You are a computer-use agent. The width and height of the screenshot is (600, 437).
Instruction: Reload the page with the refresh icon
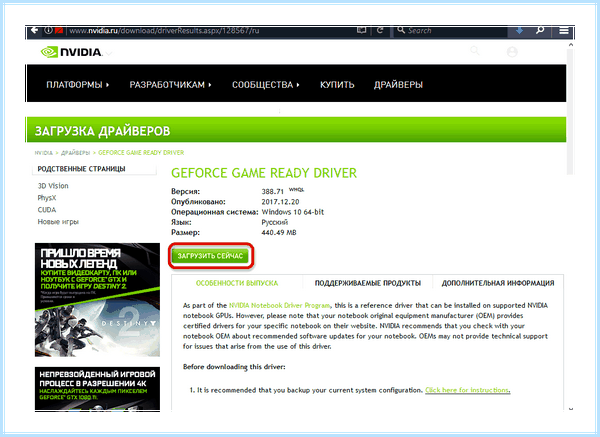(x=380, y=30)
